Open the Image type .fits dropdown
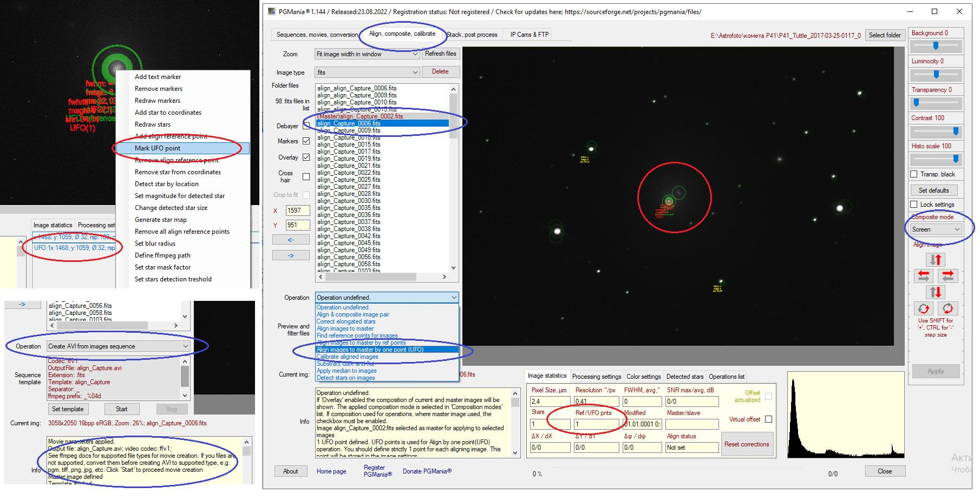This screenshot has height=500, width=980. pyautogui.click(x=367, y=73)
